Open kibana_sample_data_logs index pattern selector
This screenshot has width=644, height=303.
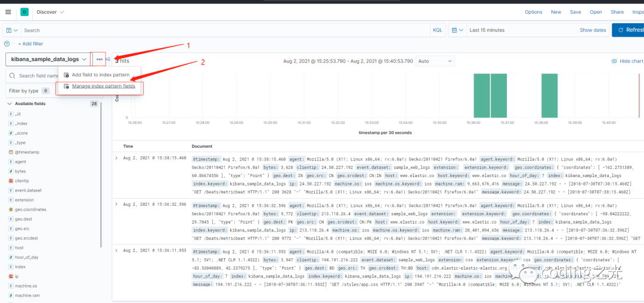(x=48, y=59)
